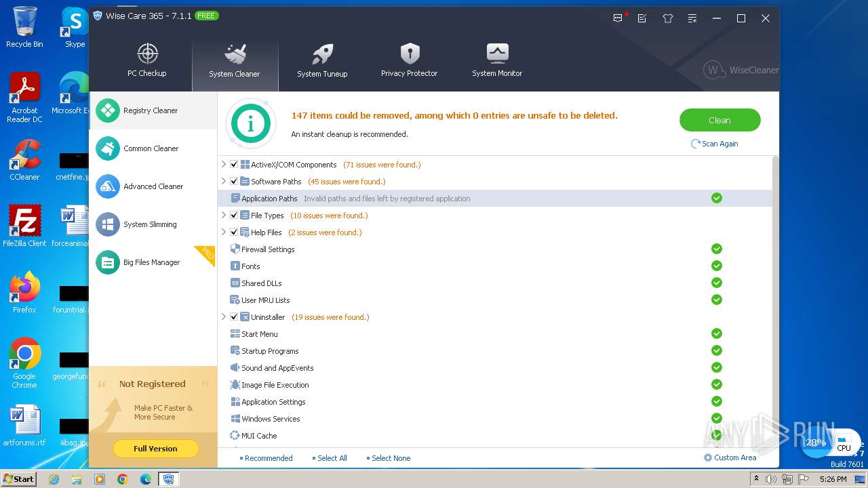The width and height of the screenshot is (868, 488).
Task: Click the large info status icon
Action: click(251, 123)
